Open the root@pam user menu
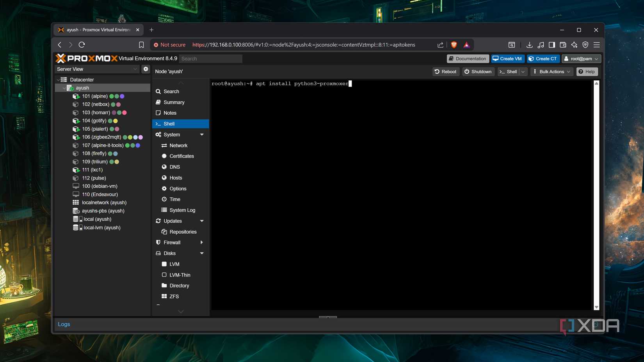Image resolution: width=644 pixels, height=362 pixels. (581, 59)
